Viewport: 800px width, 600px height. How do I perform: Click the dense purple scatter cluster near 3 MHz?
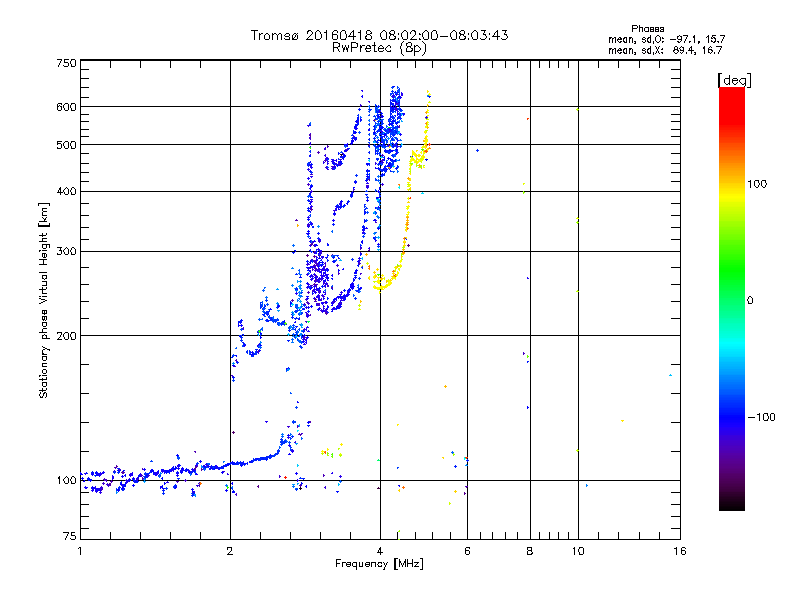point(318,276)
